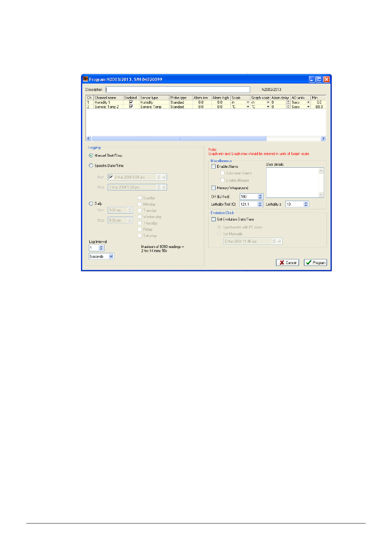Click Alarm High value for Generic Temp 2
The image size is (392, 556).
(x=221, y=107)
